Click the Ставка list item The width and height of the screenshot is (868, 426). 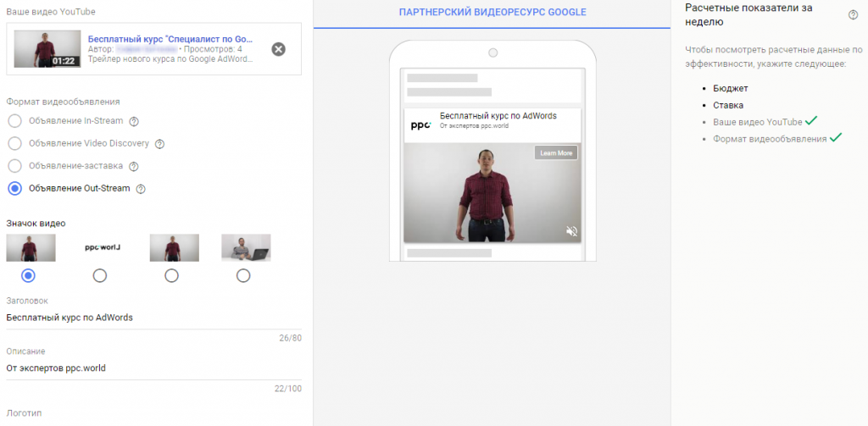pyautogui.click(x=728, y=105)
